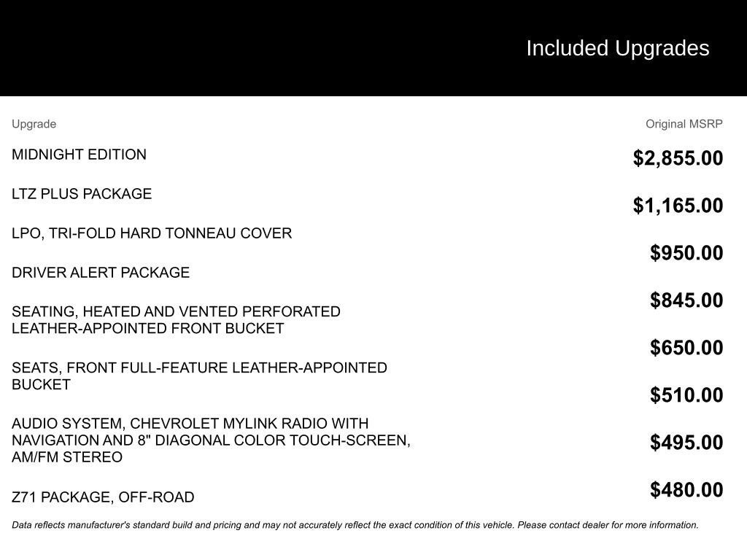Select the DRIVER ALERT PACKAGE entry
This screenshot has height=560, width=747.
pos(101,273)
